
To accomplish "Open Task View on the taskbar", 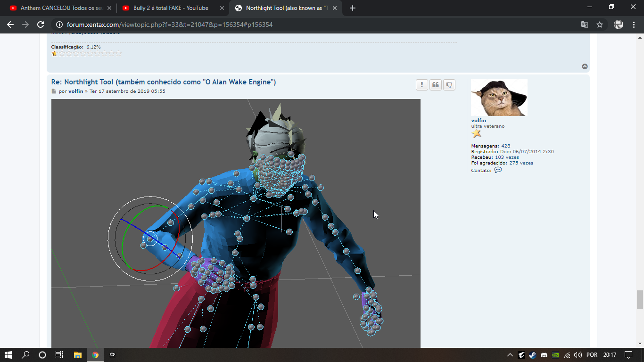I will coord(59,355).
